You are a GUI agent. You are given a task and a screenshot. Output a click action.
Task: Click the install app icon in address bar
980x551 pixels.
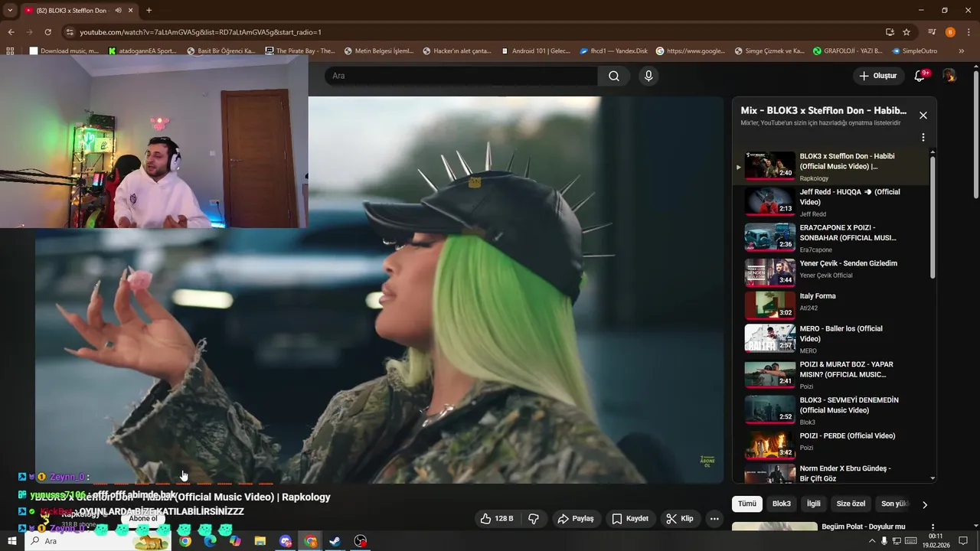click(890, 32)
